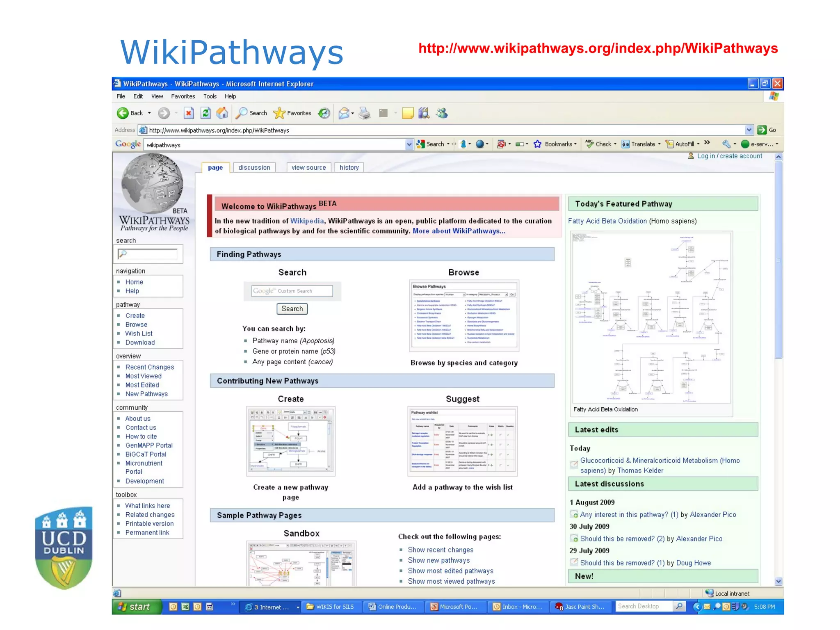The image size is (840, 630).
Task: Click the Translate toolbar icon
Action: coord(625,144)
